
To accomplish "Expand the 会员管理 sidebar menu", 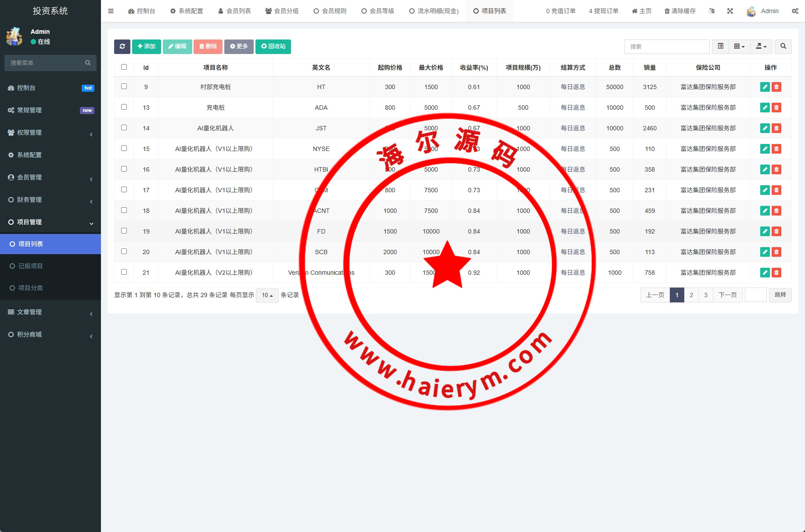I will point(50,177).
